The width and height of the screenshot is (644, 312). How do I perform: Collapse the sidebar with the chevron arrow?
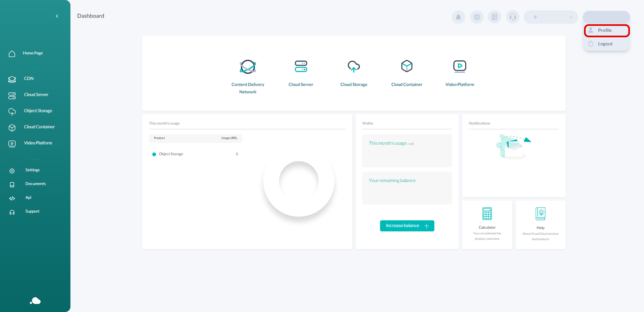[x=57, y=16]
